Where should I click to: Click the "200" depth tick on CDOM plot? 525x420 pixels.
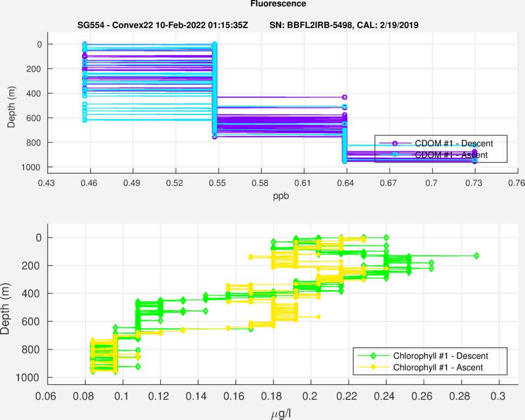pyautogui.click(x=34, y=69)
